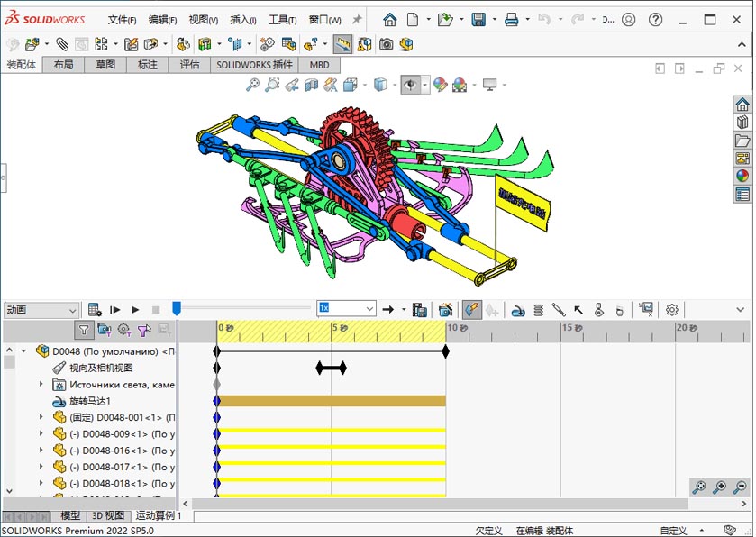The width and height of the screenshot is (756, 537).
Task: Open Motion Study Properties gear icon
Action: click(x=672, y=309)
